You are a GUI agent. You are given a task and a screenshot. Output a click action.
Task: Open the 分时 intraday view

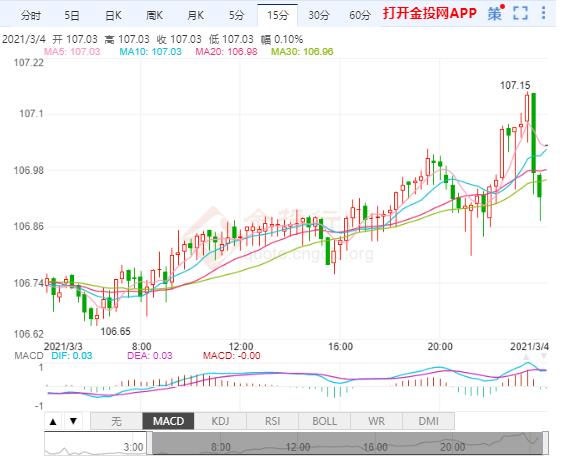coord(31,15)
